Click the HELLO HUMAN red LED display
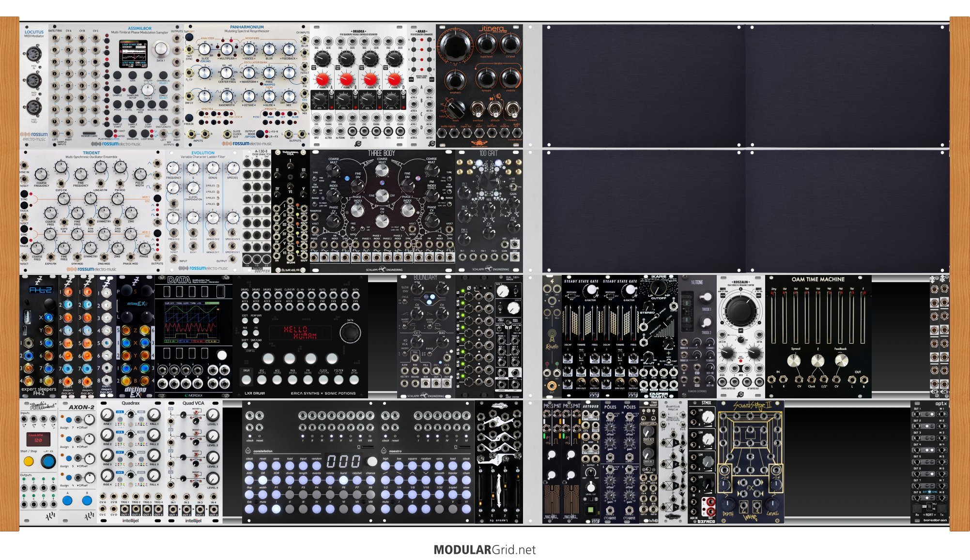This screenshot has width=970, height=560. 300,333
